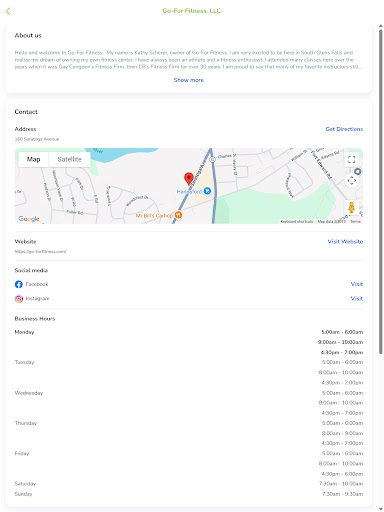Switch map to Map view
The height and width of the screenshot is (512, 384).
click(33, 159)
